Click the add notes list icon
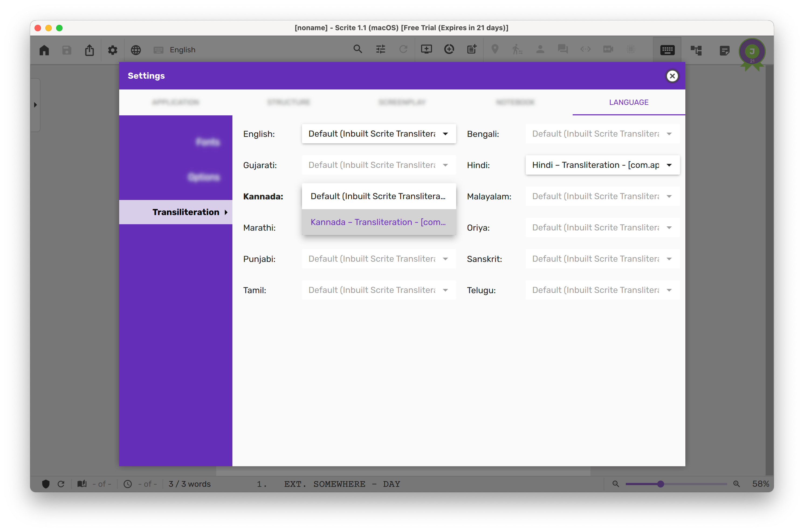The image size is (804, 532). coord(472,49)
